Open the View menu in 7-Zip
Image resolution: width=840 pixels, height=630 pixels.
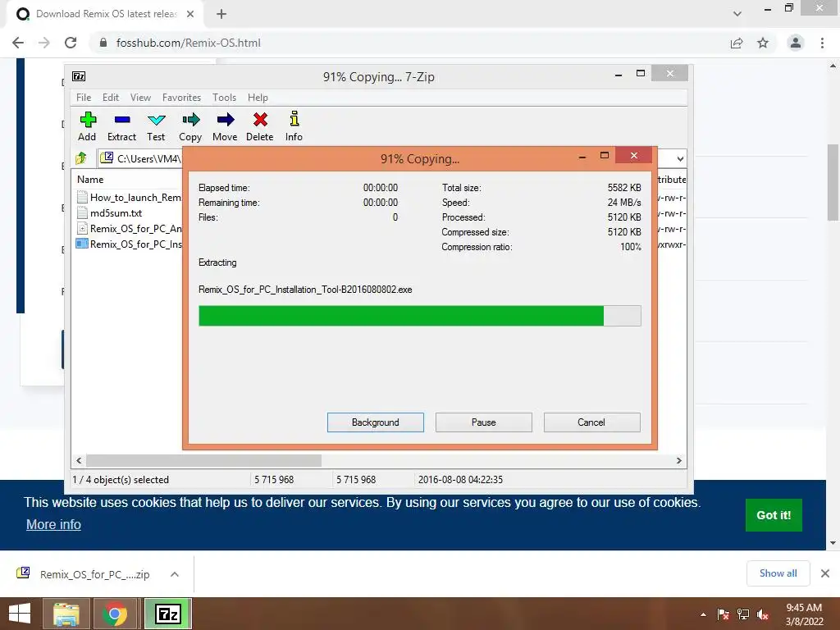[x=140, y=98]
